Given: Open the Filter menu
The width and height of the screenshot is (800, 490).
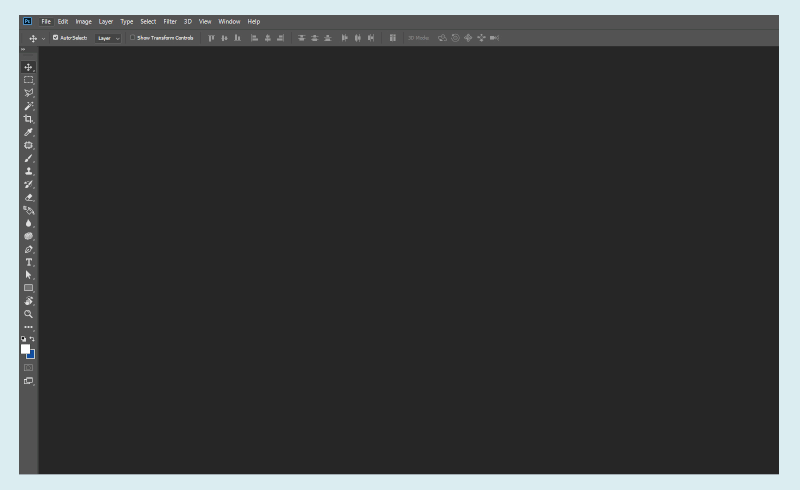Looking at the screenshot, I should [170, 21].
